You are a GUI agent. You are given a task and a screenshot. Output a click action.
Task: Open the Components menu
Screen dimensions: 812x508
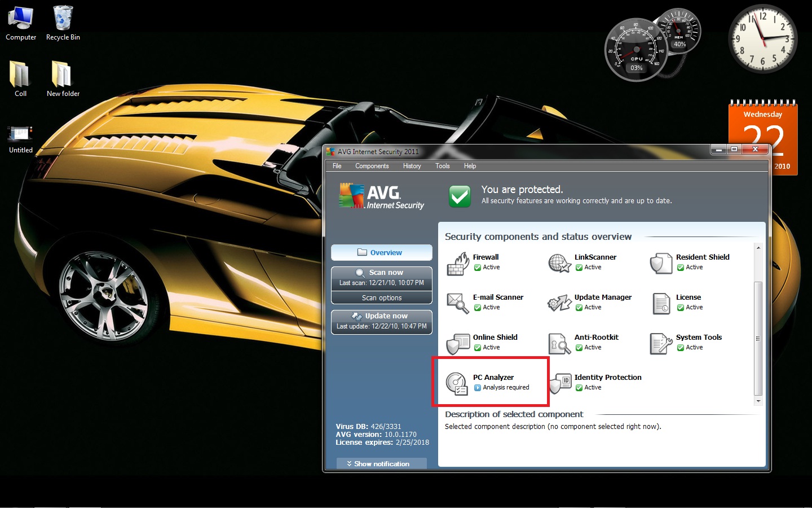click(x=372, y=166)
